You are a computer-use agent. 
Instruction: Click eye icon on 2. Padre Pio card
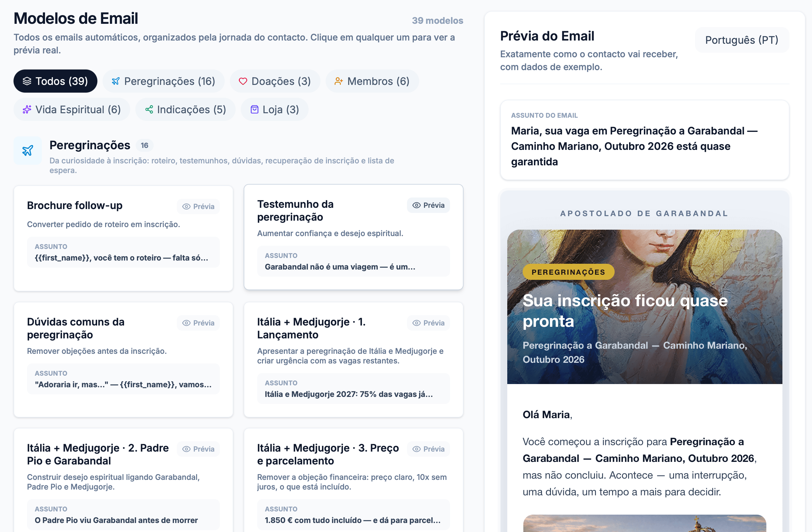(x=186, y=449)
